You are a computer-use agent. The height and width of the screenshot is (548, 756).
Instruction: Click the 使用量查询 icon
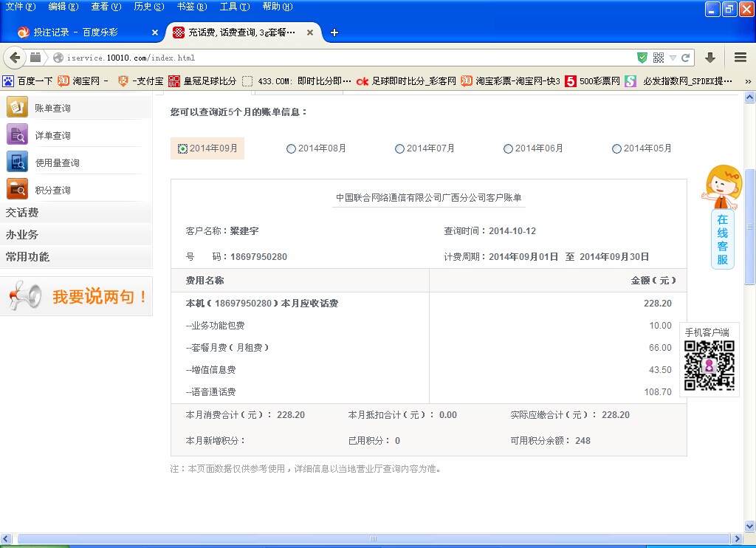[17, 162]
